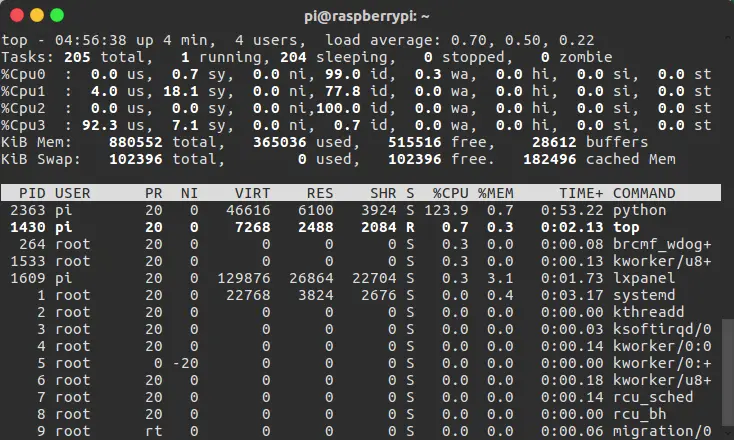Click the kworker/0:0 command entry
This screenshot has width=734, height=440.
coord(662,346)
